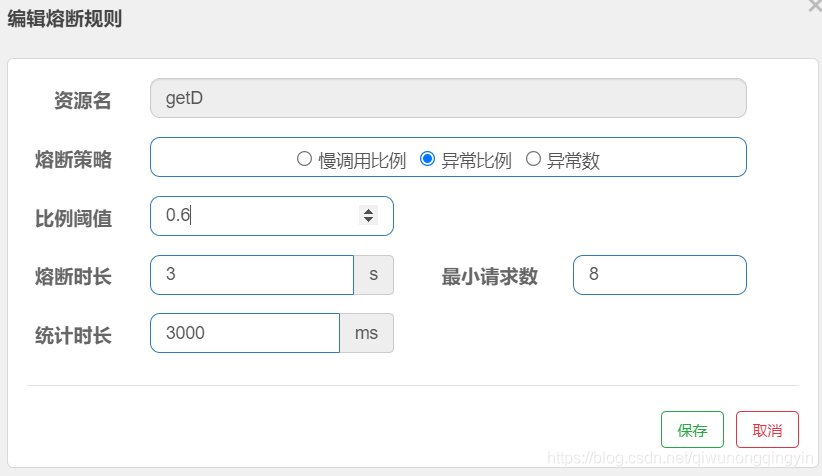Click the s unit label beside 熔断时长

pyautogui.click(x=374, y=275)
